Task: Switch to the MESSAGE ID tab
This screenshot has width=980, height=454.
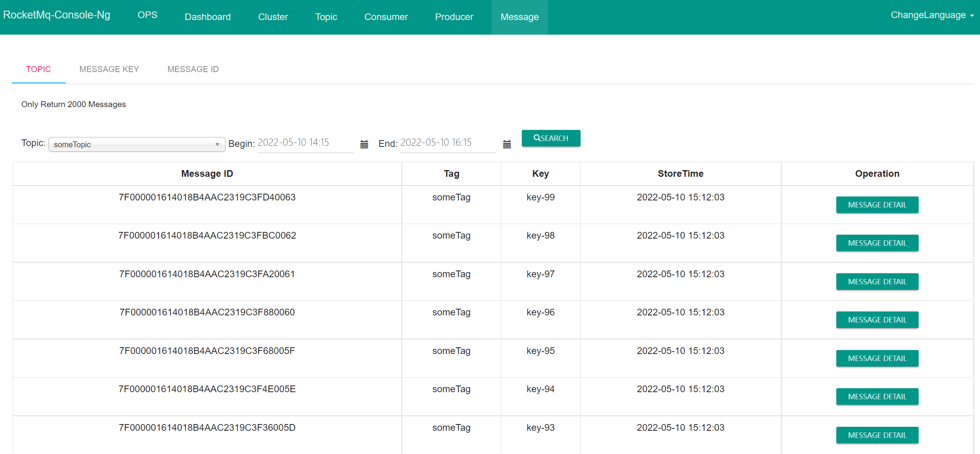Action: [193, 69]
